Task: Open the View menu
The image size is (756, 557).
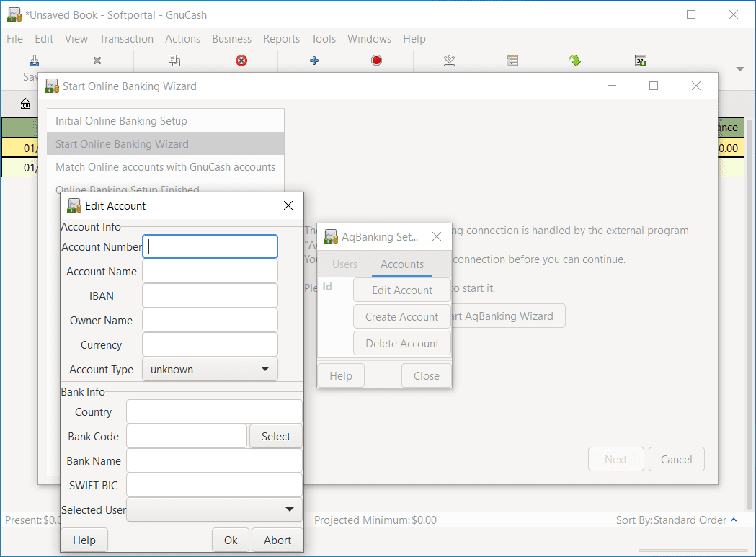Action: tap(76, 39)
